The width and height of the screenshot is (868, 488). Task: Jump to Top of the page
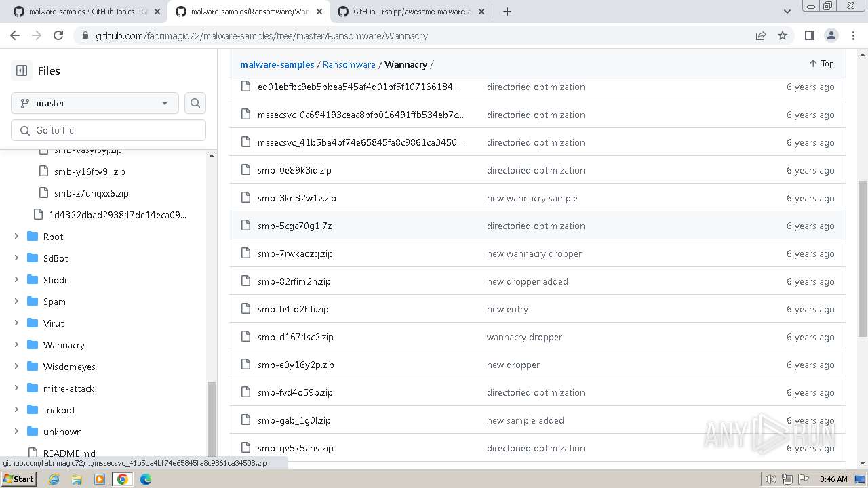pos(821,64)
